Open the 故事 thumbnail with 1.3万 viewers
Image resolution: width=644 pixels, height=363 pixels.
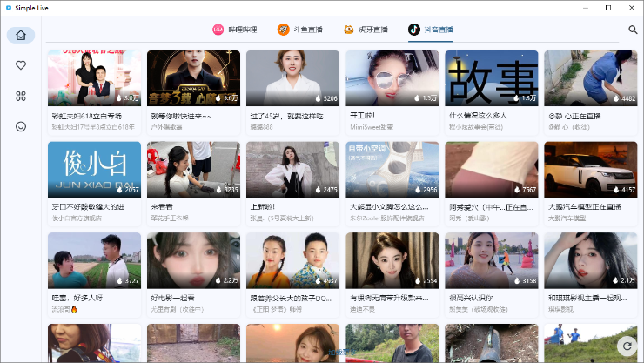tap(492, 78)
